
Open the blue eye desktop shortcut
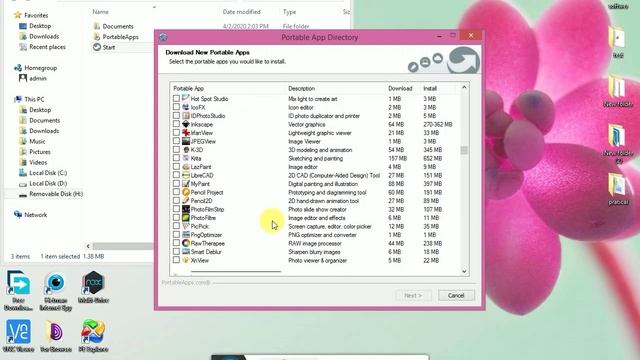click(x=56, y=283)
